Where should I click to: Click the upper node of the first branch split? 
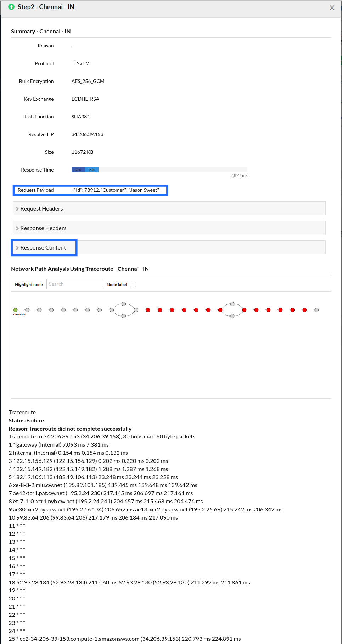(124, 304)
